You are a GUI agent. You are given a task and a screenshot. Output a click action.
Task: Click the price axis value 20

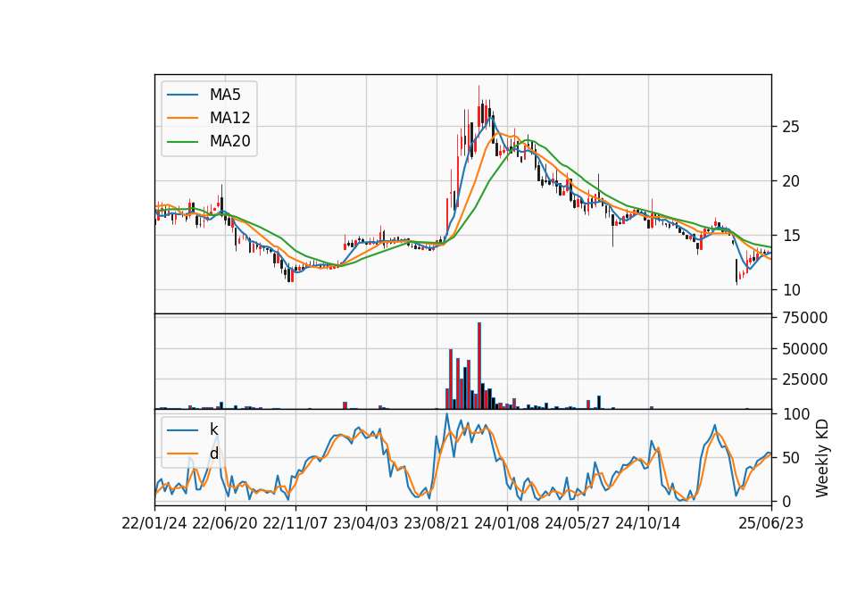[791, 181]
